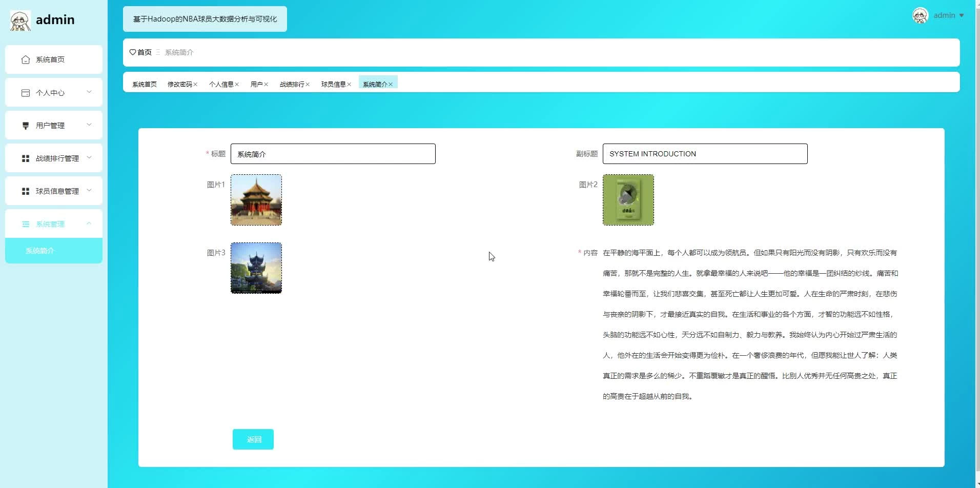This screenshot has height=488, width=980.
Task: Open the 图片1 temple thumbnail
Action: pyautogui.click(x=256, y=200)
